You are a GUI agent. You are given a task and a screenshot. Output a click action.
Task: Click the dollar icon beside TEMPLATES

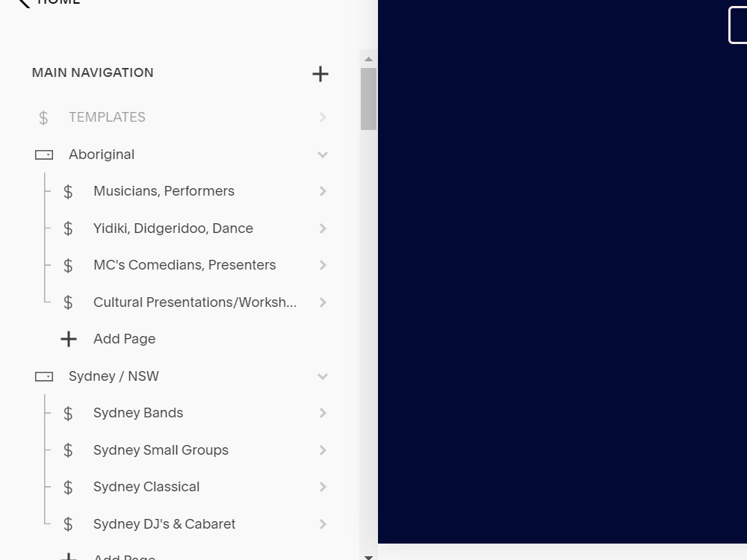point(43,118)
